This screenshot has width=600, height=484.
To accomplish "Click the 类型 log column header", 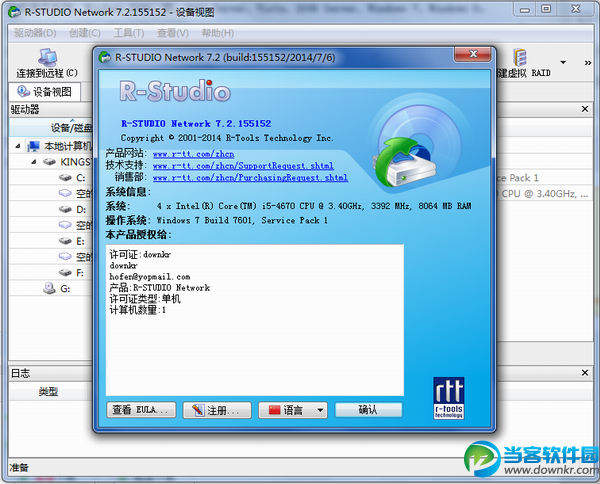I will pos(48,391).
